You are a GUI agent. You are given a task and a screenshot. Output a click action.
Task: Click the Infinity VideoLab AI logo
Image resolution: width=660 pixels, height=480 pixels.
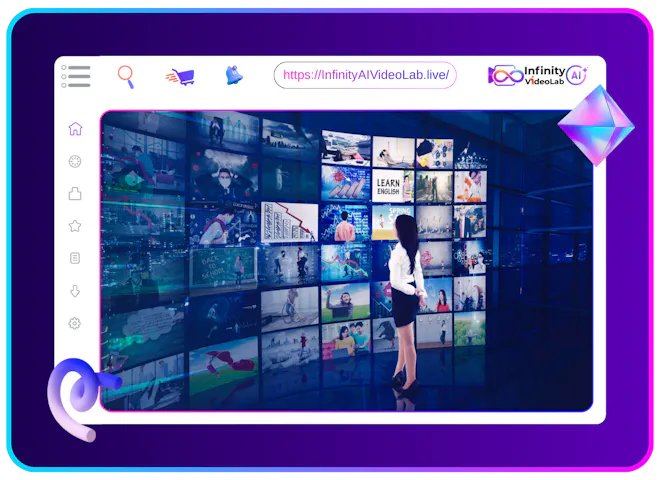coord(538,75)
